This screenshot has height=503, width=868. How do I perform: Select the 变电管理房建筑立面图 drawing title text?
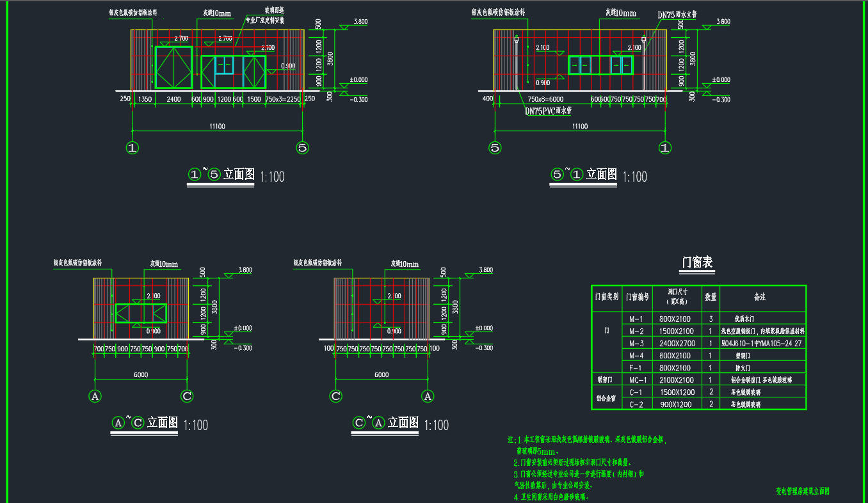803,491
